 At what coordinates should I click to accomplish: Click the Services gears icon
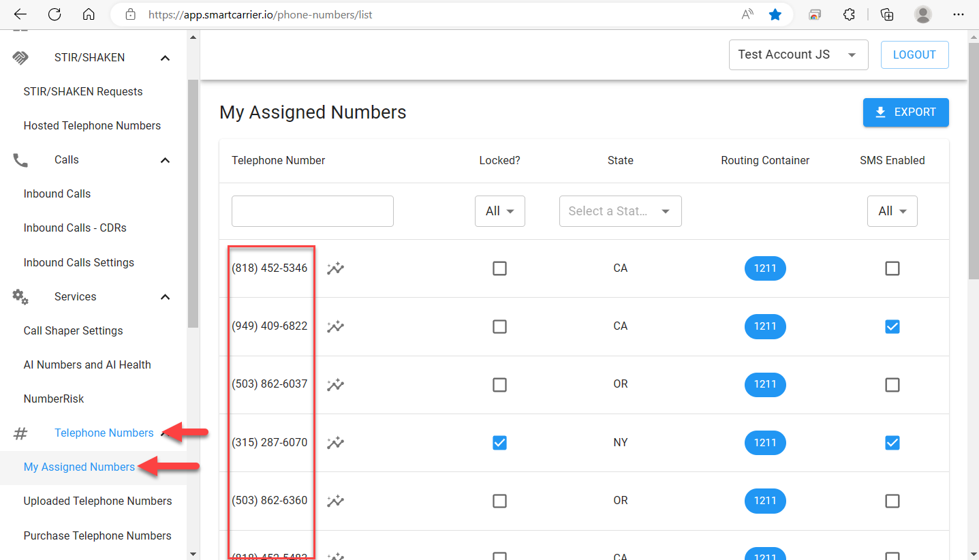(x=20, y=297)
